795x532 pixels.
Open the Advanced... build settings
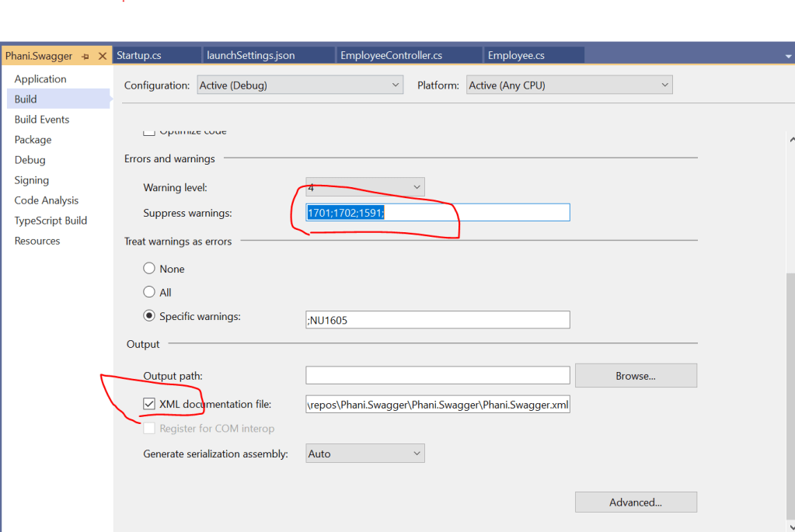coord(635,502)
